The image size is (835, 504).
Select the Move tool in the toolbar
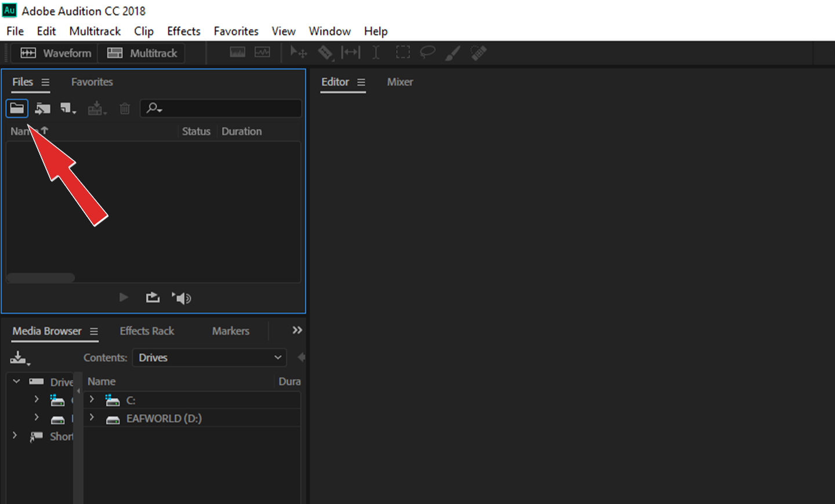pyautogui.click(x=298, y=53)
